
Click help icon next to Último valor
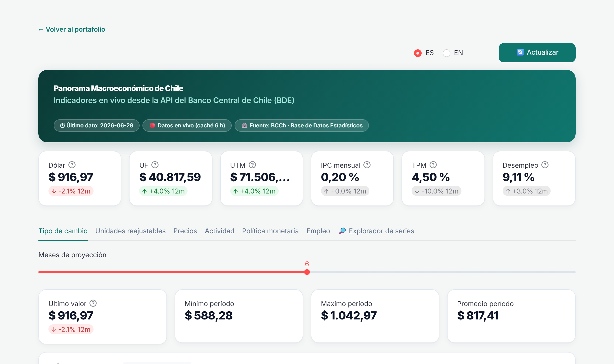(x=93, y=303)
